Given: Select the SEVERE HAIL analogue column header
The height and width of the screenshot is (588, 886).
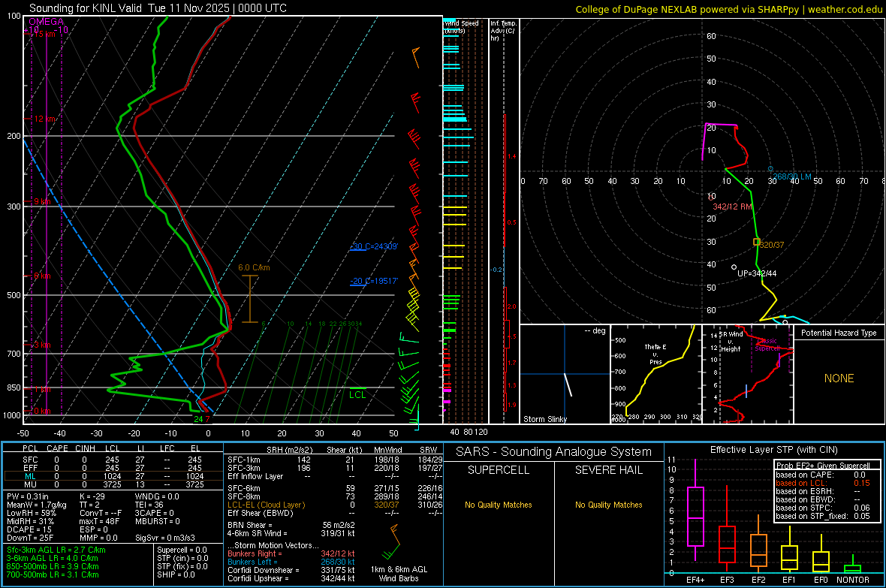Looking at the screenshot, I should click(x=608, y=470).
